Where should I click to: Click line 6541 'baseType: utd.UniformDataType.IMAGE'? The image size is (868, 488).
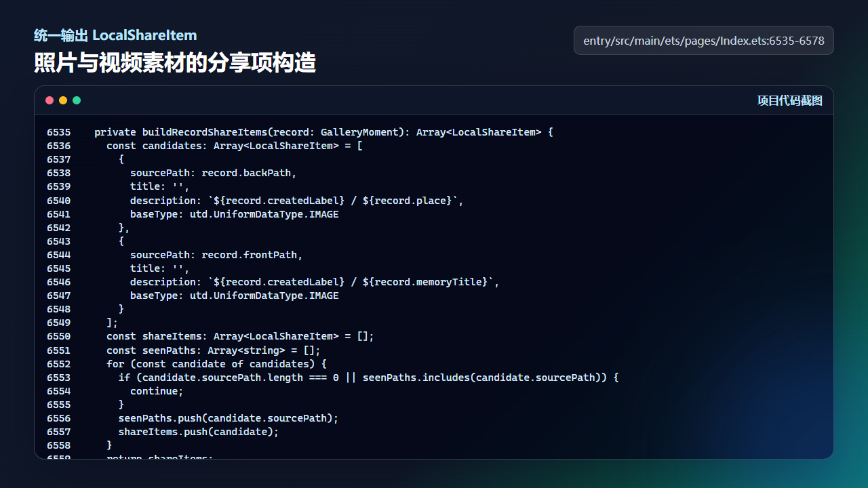(235, 214)
